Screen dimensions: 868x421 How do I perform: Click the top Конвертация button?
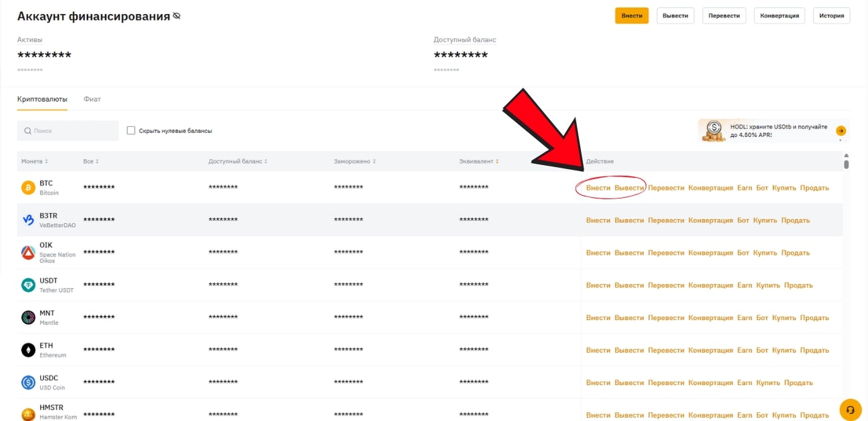tap(780, 15)
